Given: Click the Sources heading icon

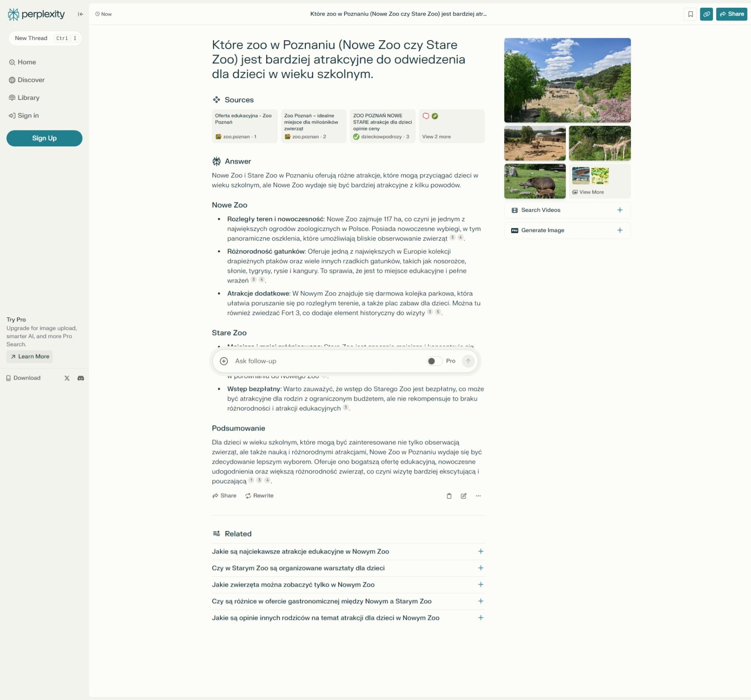Looking at the screenshot, I should [x=217, y=100].
